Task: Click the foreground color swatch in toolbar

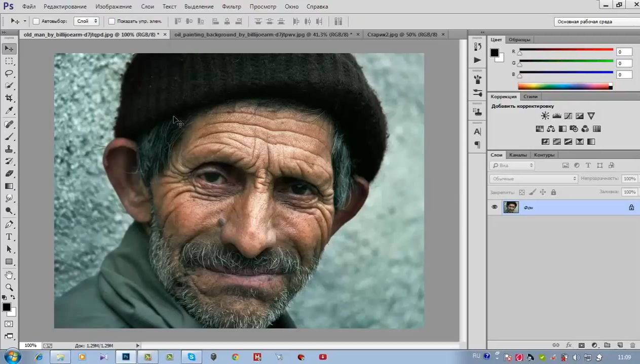Action: [x=6, y=307]
